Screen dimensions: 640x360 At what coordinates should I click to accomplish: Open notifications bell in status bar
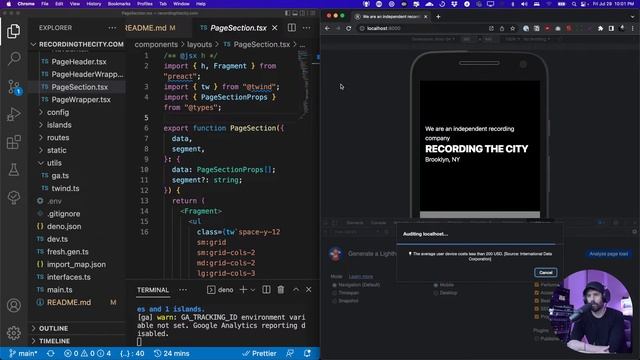pyautogui.click(x=307, y=353)
